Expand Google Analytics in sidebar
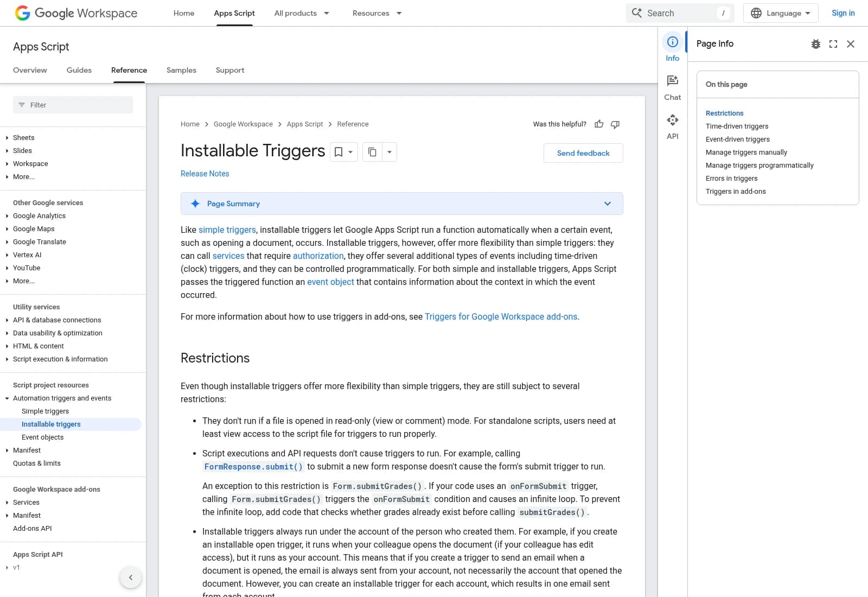Screen dimensions: 868x597 coord(7,216)
